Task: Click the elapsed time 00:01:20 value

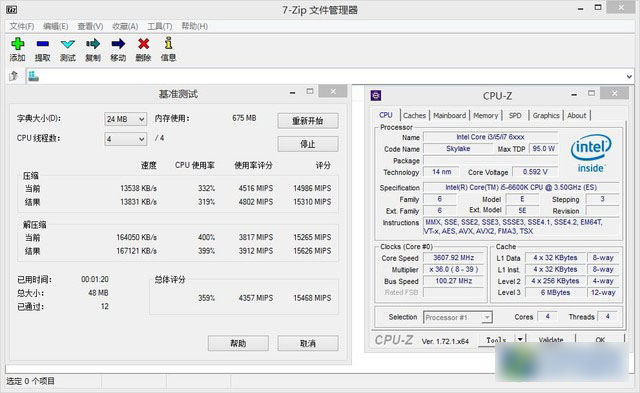Action: 95,279
